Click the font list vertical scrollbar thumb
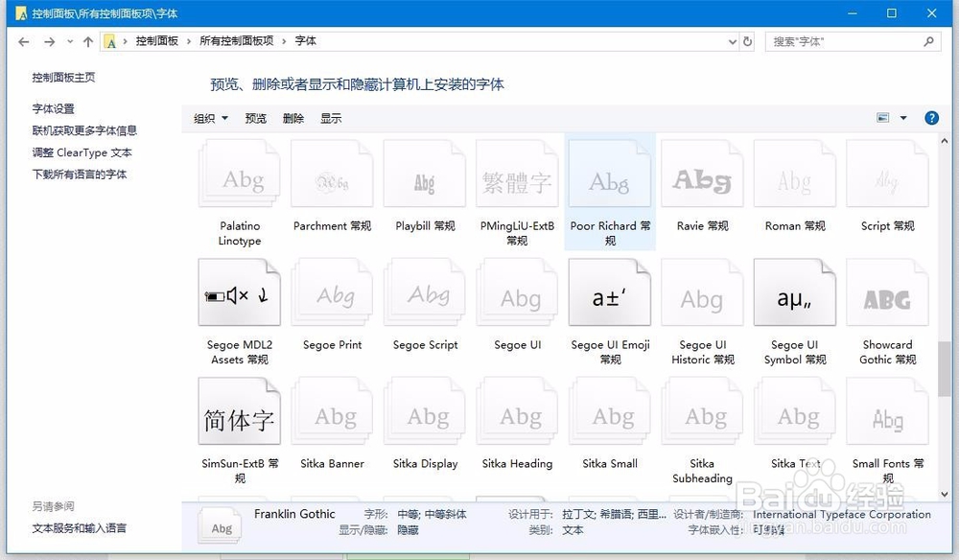 [945, 368]
